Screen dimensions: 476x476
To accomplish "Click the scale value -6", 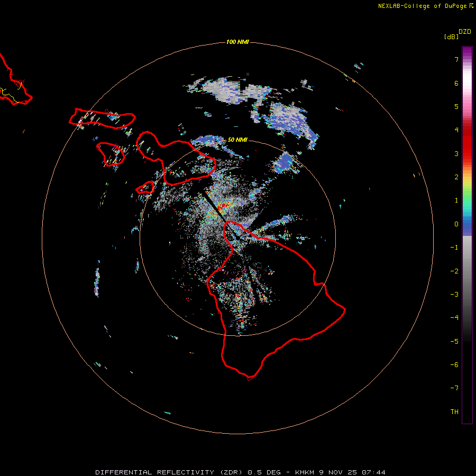I will point(454,365).
